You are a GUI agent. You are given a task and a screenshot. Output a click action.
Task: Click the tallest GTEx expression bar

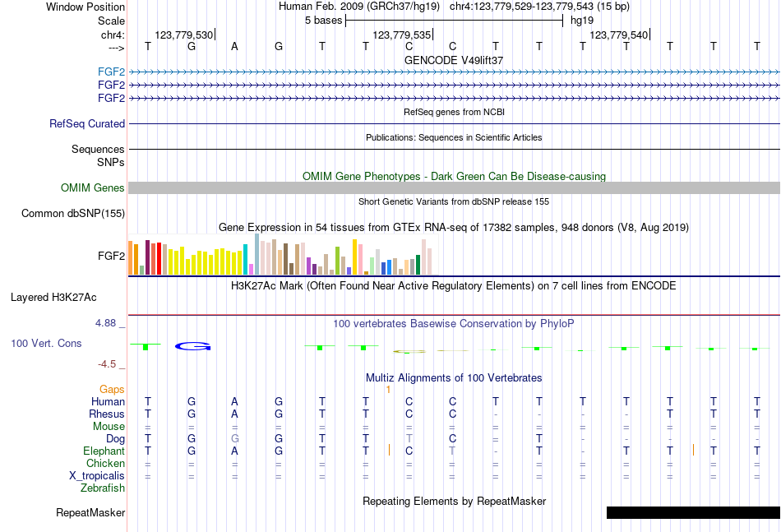[257, 254]
